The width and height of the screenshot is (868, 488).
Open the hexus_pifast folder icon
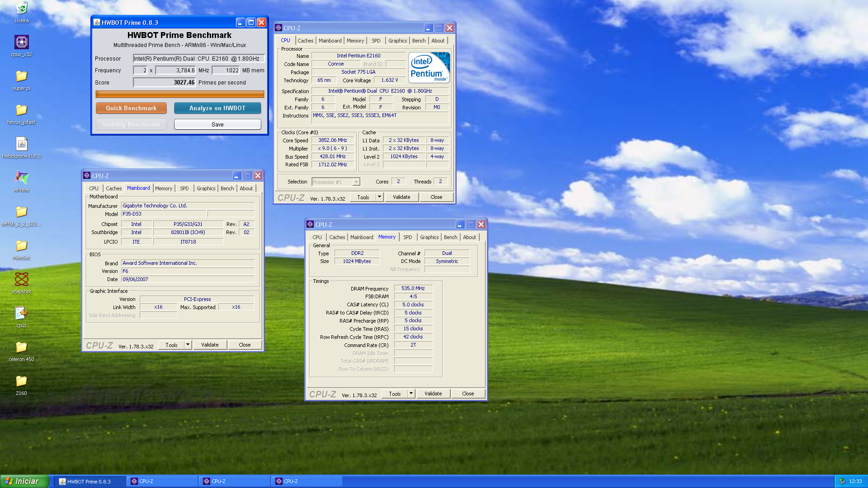click(21, 110)
